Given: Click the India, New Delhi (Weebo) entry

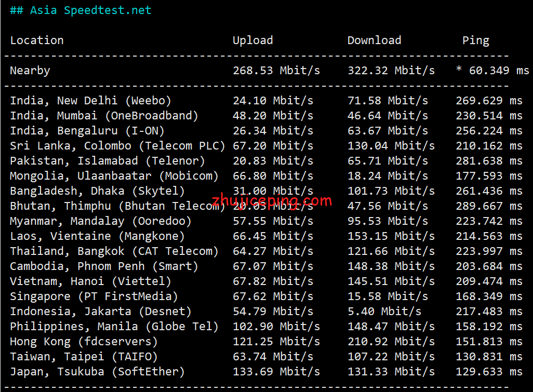Looking at the screenshot, I should point(90,101).
